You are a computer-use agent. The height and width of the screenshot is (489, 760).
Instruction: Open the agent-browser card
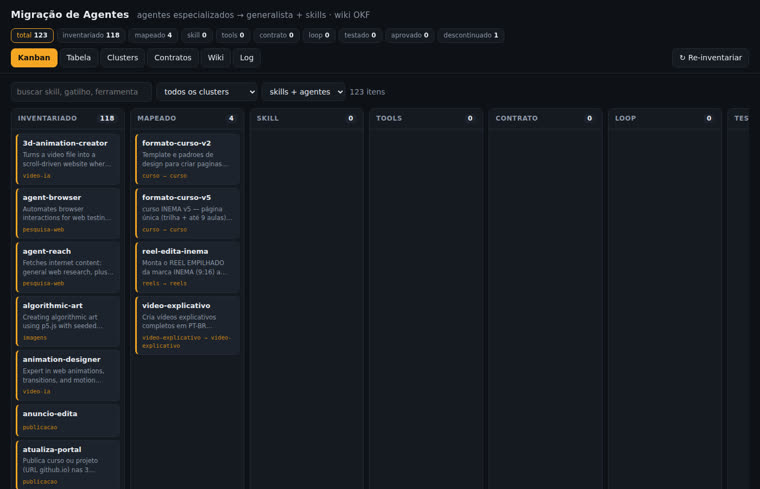click(x=68, y=213)
